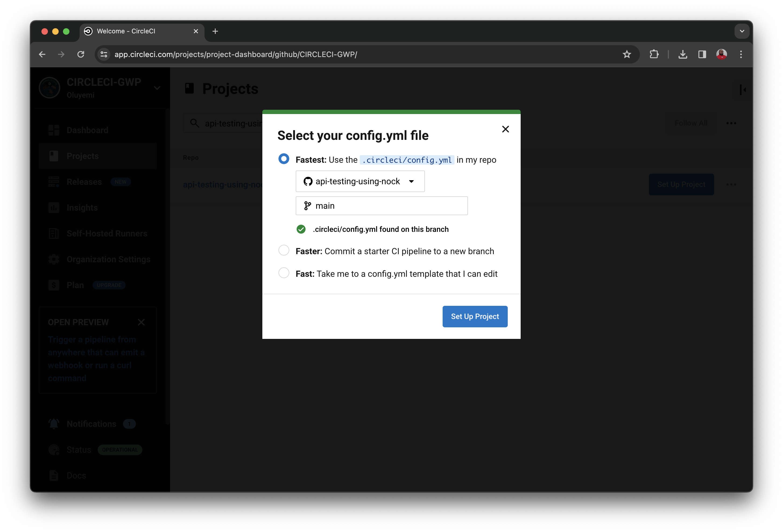
Task: Open Organization Settings
Action: pyautogui.click(x=108, y=259)
